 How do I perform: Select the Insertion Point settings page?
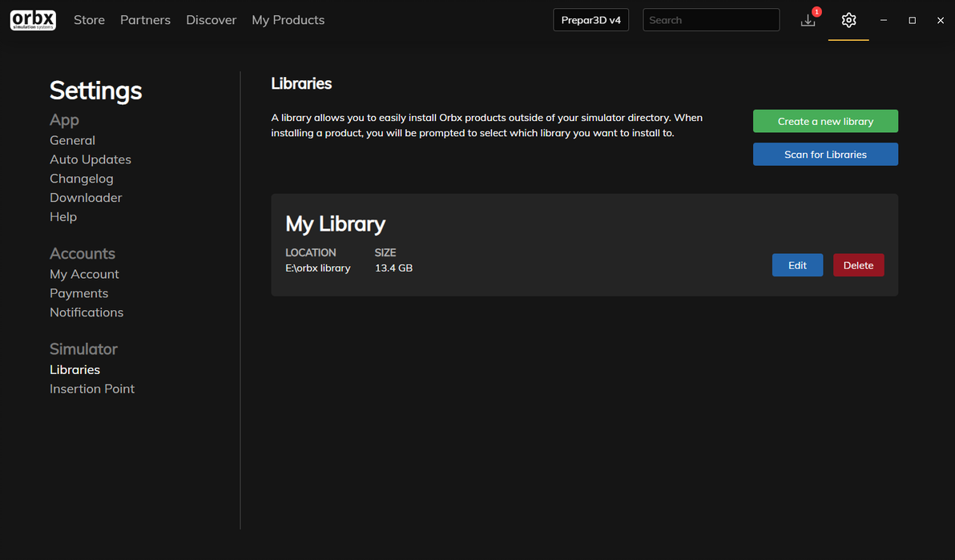[92, 389]
